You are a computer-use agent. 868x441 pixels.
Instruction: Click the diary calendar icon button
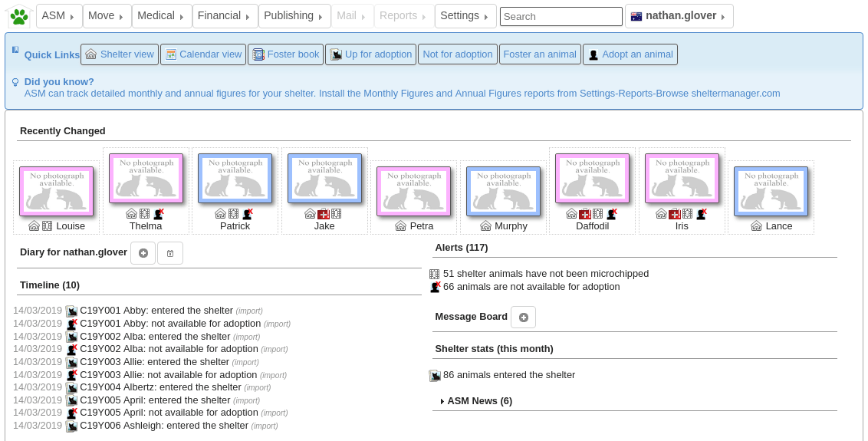point(170,253)
